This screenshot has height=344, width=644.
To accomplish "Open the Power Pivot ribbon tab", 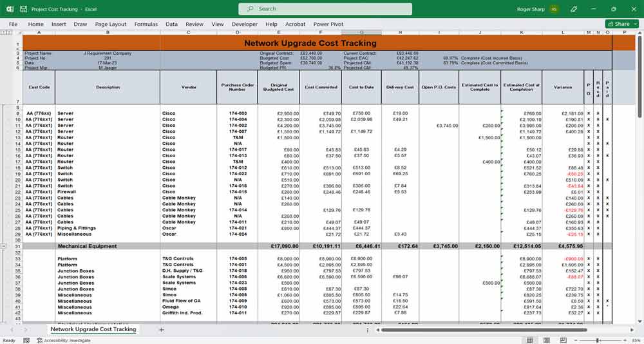I will click(x=328, y=24).
